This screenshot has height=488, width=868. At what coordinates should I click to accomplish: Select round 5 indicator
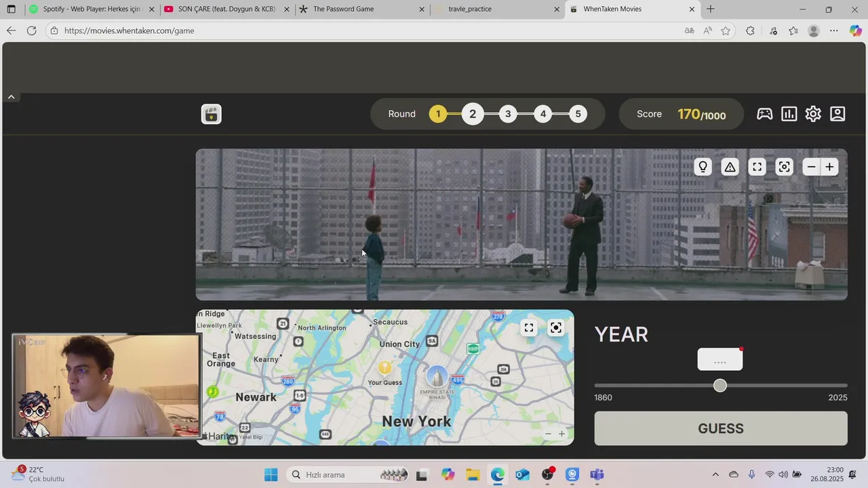point(578,114)
